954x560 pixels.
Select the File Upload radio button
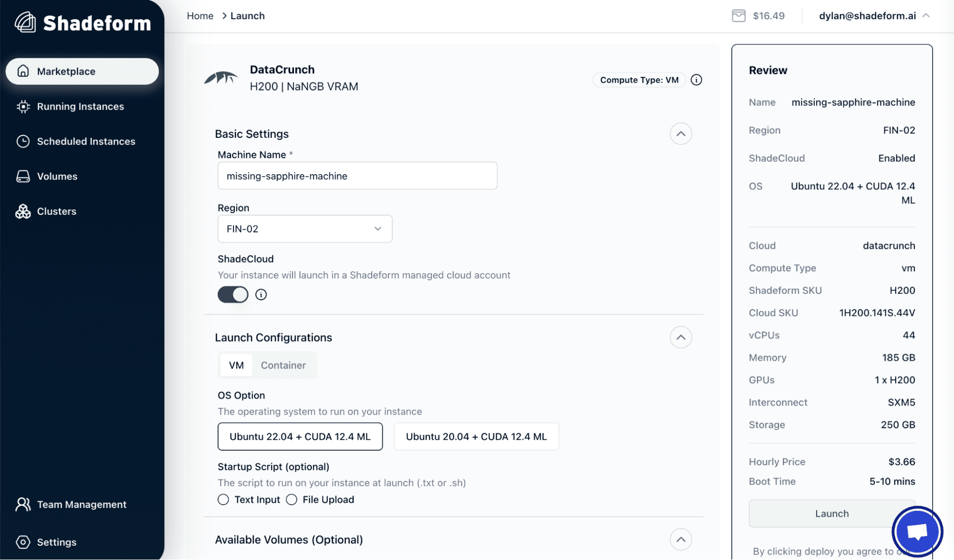pyautogui.click(x=291, y=499)
